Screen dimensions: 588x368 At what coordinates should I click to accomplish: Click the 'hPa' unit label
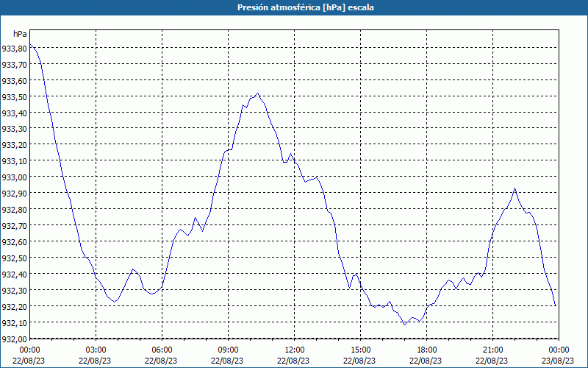[x=20, y=34]
